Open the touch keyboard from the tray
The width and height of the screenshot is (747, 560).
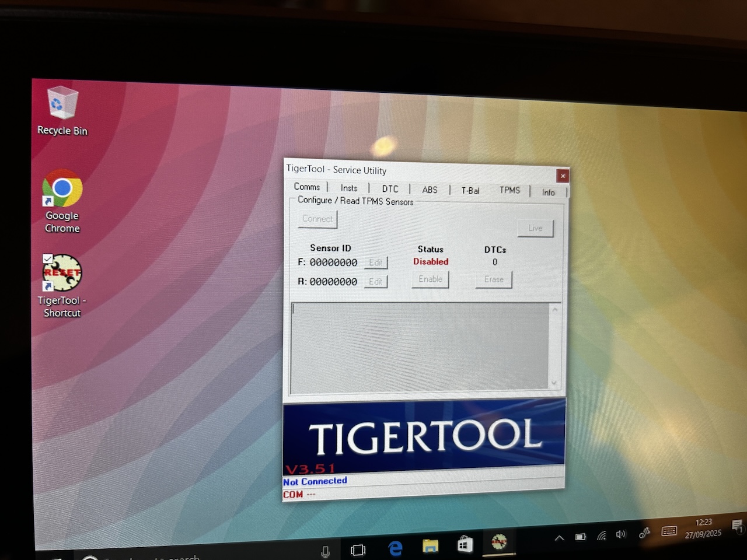click(668, 531)
